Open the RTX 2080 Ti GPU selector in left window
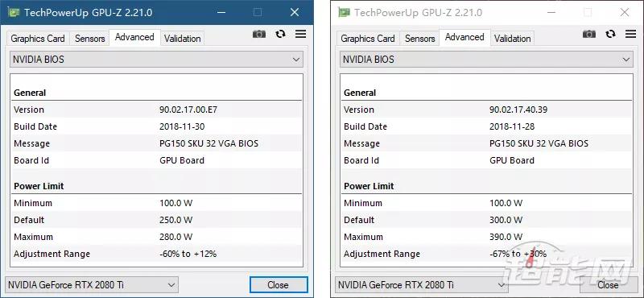 coord(92,285)
